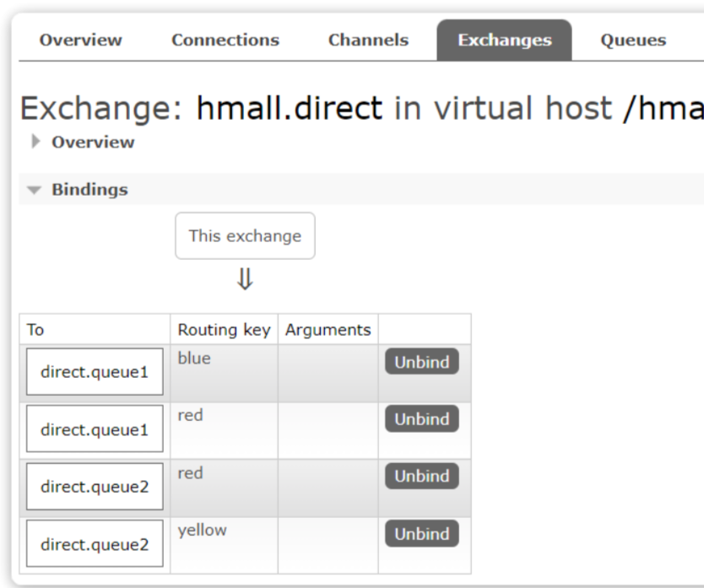Screen dimensions: 704x588
Task: Open direct.queue2 bound with red key
Action: 95,487
